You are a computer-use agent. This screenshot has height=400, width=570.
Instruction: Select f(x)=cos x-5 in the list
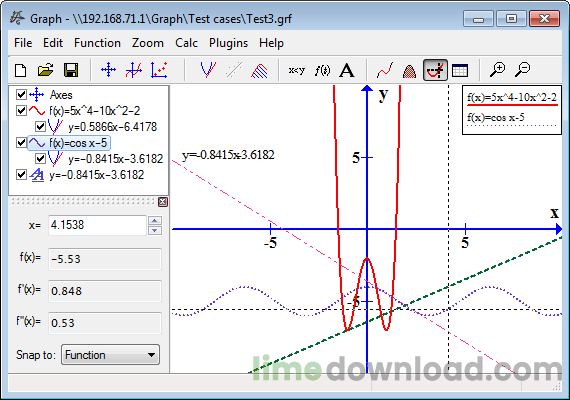78,143
